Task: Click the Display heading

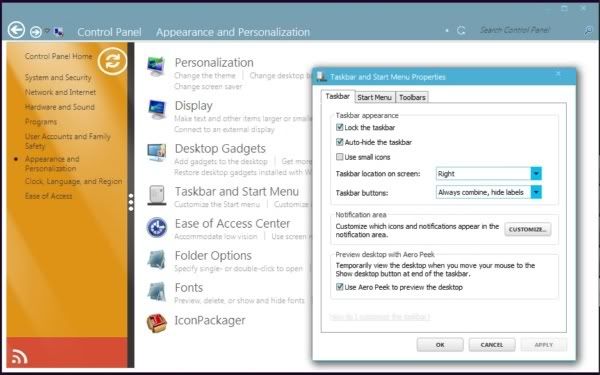Action: click(x=194, y=105)
